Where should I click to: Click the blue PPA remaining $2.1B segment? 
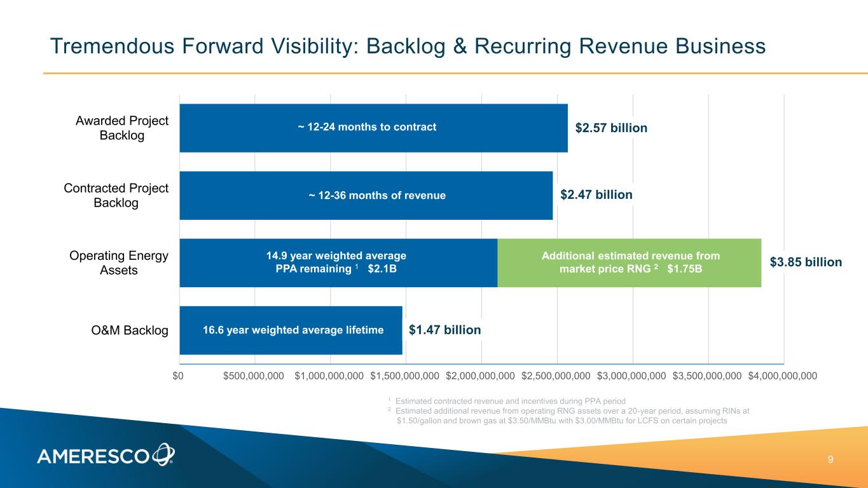pyautogui.click(x=338, y=262)
